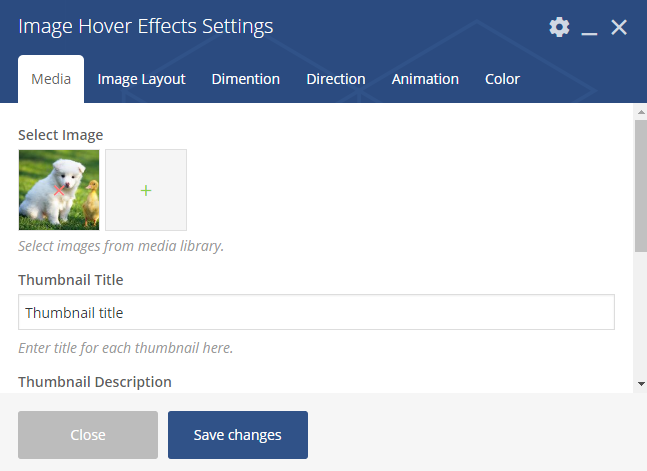
Task: Focus the Thumbnail Title input field
Action: [x=316, y=312]
